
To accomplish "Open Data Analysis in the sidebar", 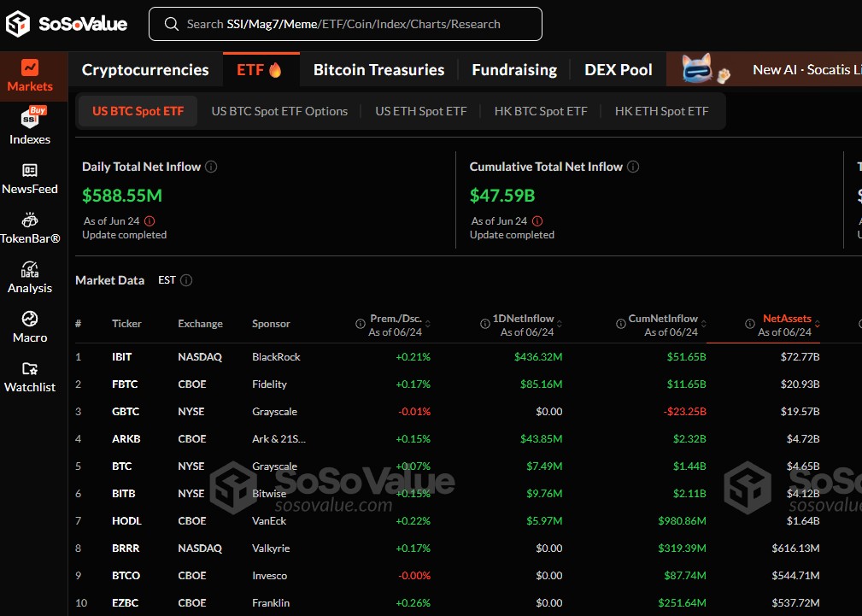I will coord(30,278).
